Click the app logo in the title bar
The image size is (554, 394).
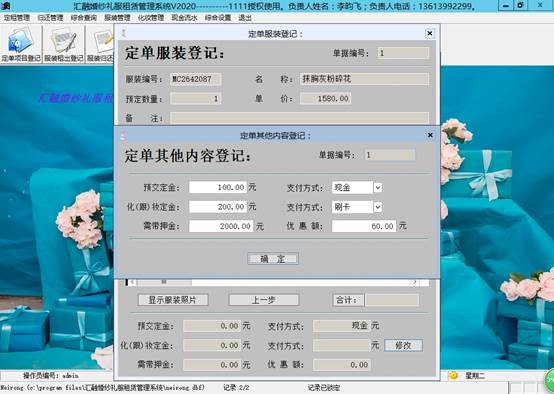tap(5, 6)
